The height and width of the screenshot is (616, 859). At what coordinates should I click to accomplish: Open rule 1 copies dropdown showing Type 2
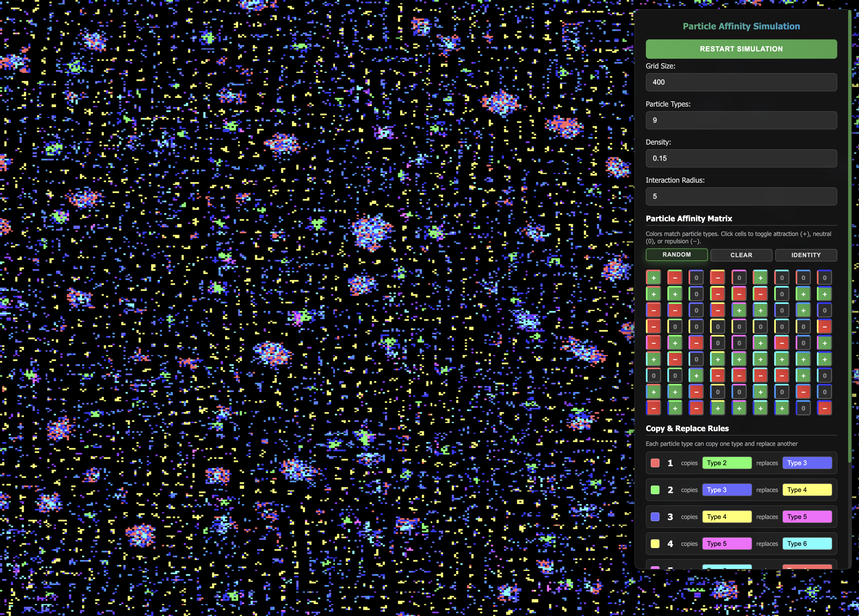pyautogui.click(x=726, y=463)
